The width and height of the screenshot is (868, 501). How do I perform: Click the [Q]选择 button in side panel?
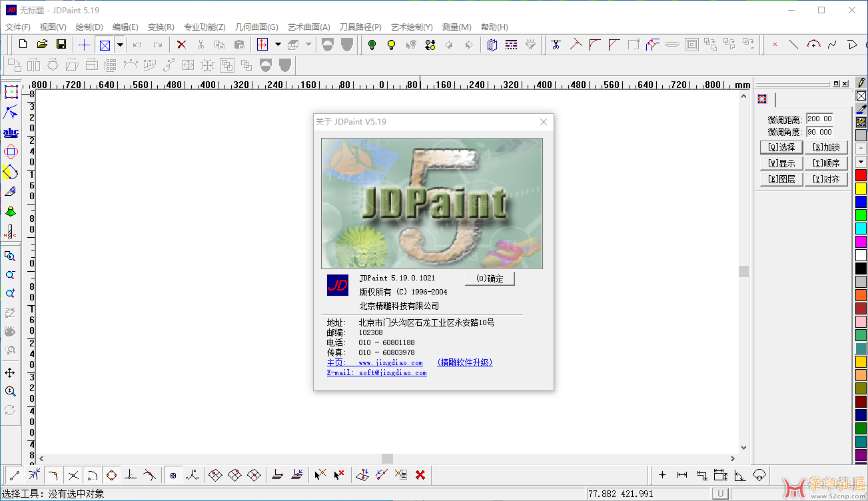pyautogui.click(x=781, y=147)
